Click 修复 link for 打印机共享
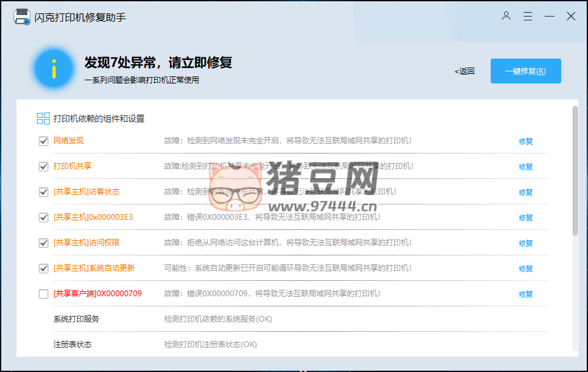 click(x=526, y=167)
